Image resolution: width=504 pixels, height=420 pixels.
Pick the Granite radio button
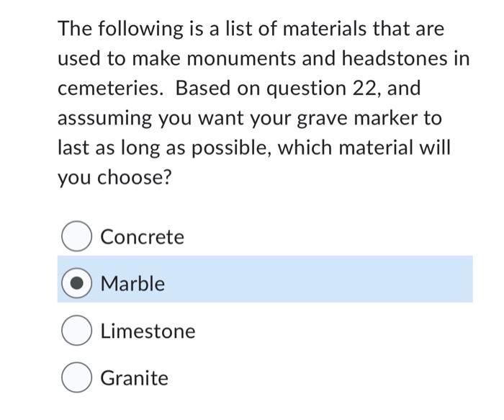76,377
